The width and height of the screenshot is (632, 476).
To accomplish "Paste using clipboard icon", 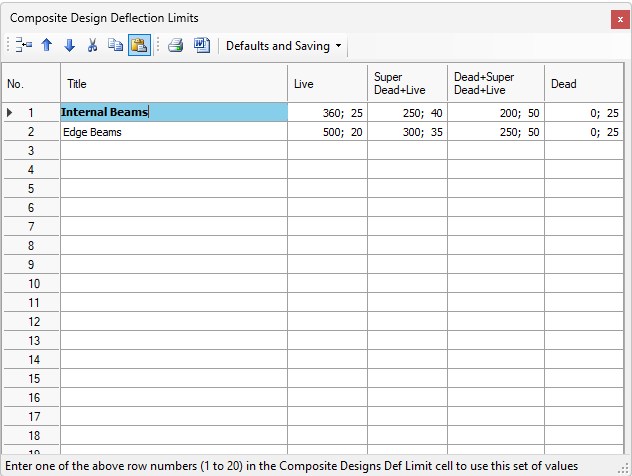I will (139, 45).
